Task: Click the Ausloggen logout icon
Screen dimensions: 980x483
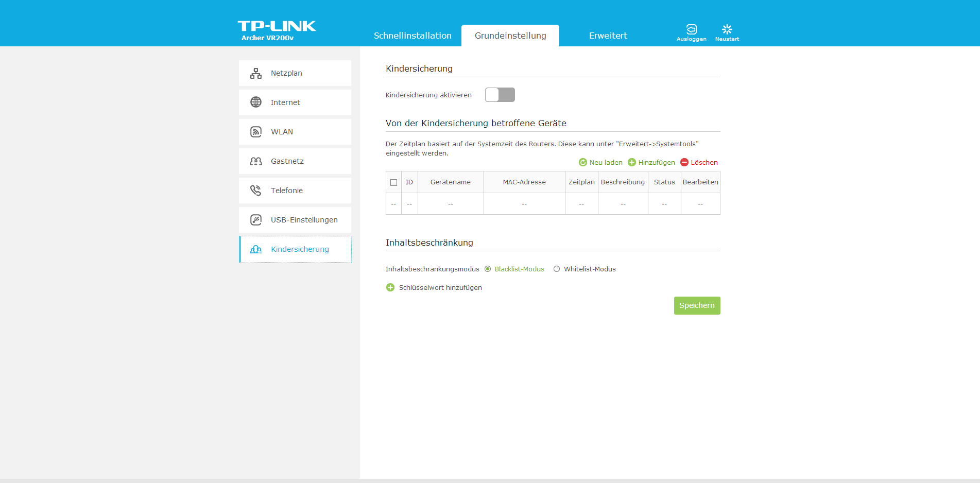Action: 691,29
